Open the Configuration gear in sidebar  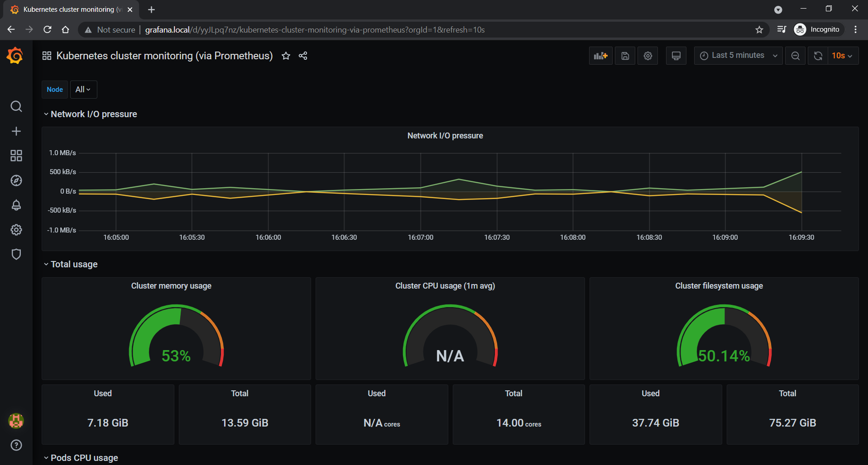tap(16, 230)
